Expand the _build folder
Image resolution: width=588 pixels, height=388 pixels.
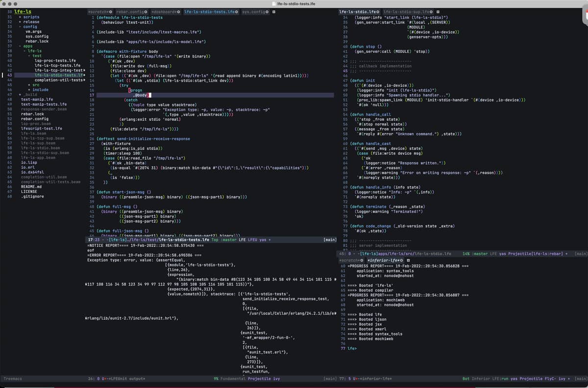[x=20, y=95]
